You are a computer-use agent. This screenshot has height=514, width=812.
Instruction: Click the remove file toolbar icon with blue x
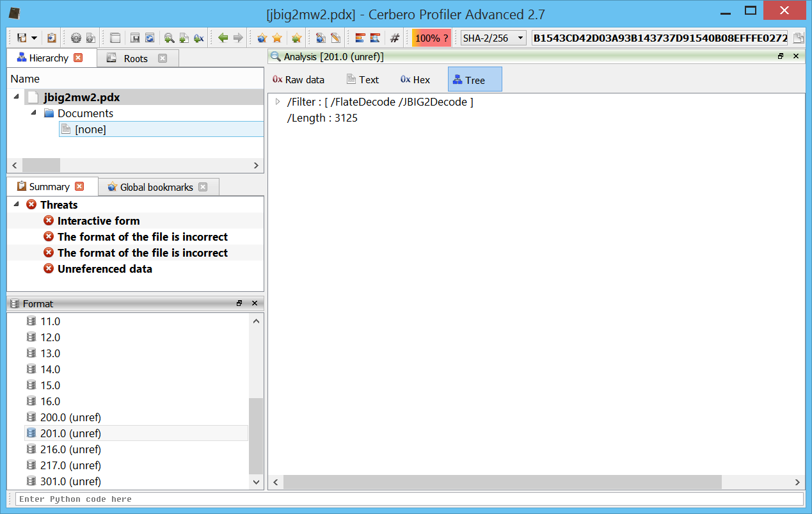click(198, 38)
